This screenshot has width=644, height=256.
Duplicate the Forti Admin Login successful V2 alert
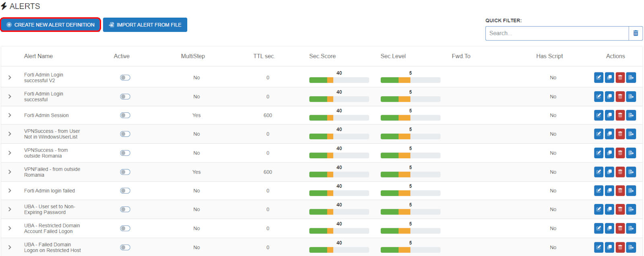pos(609,77)
